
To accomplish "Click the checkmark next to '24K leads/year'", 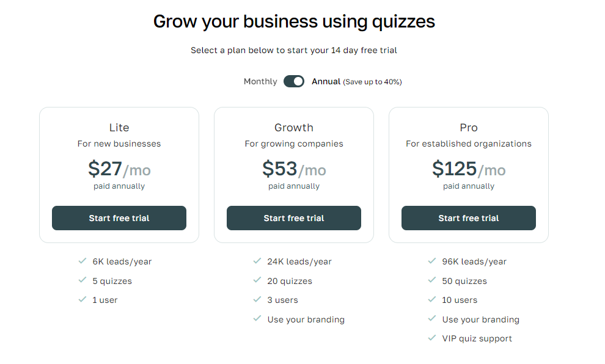I will coord(257,261).
